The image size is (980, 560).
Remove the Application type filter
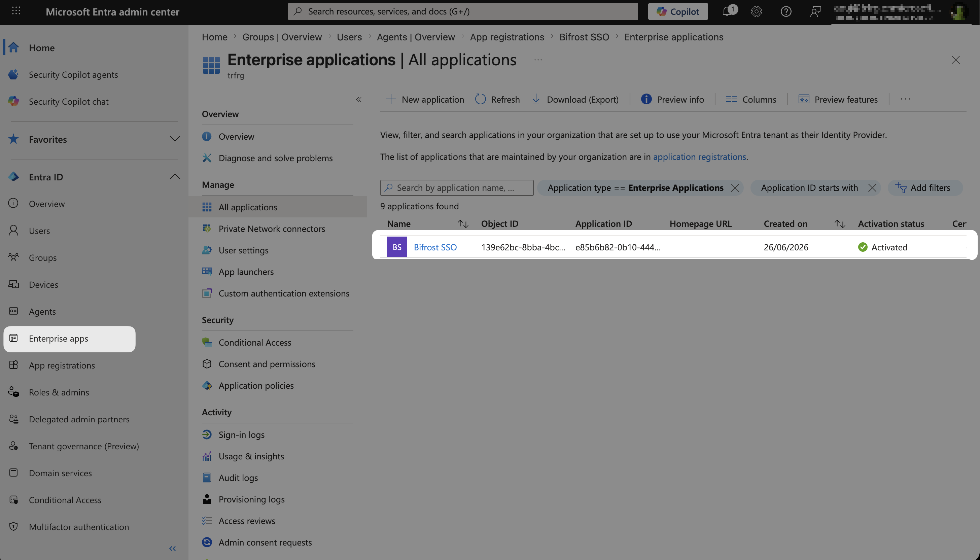tap(735, 188)
